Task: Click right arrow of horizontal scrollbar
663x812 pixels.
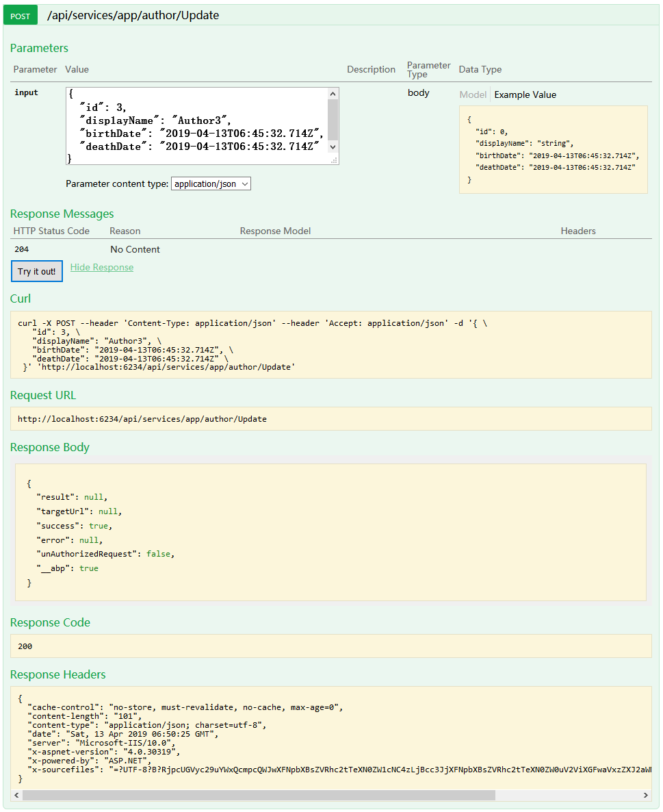Action: 645,795
